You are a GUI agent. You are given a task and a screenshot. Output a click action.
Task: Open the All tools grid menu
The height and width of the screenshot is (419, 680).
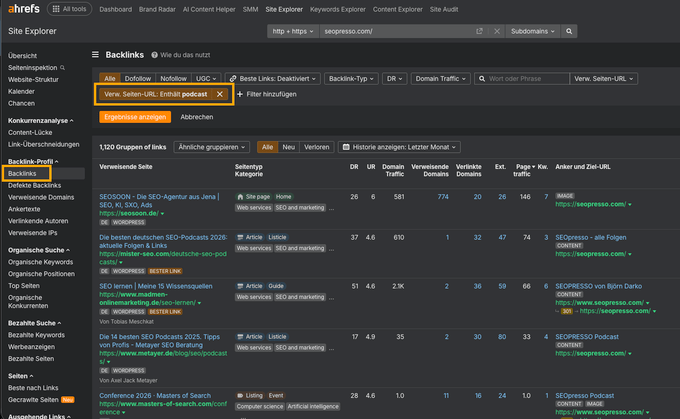pyautogui.click(x=69, y=9)
